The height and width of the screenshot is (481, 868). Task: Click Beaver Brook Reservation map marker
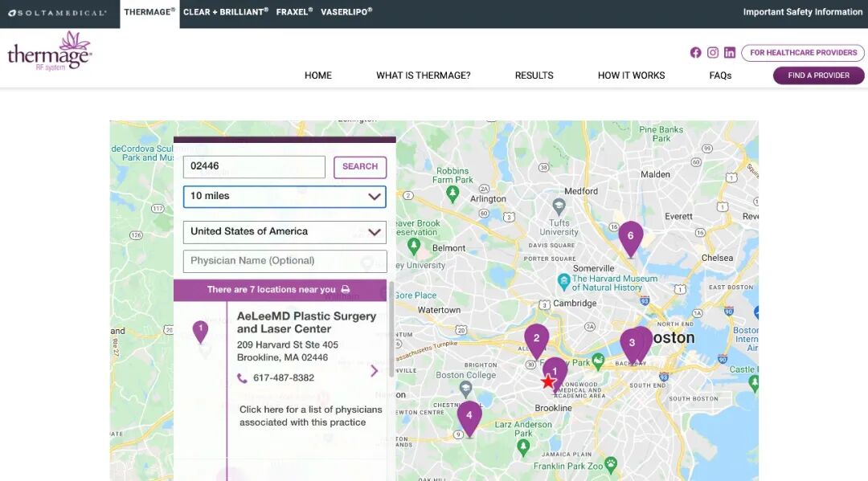tap(414, 246)
